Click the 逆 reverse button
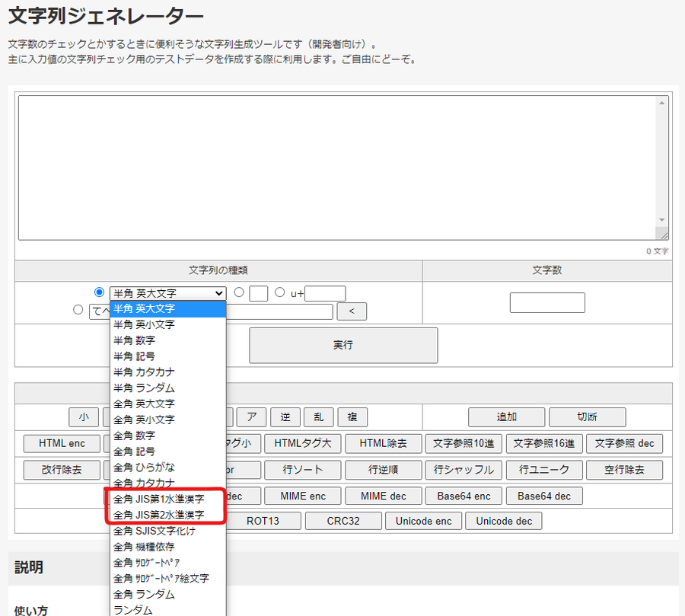 (285, 417)
